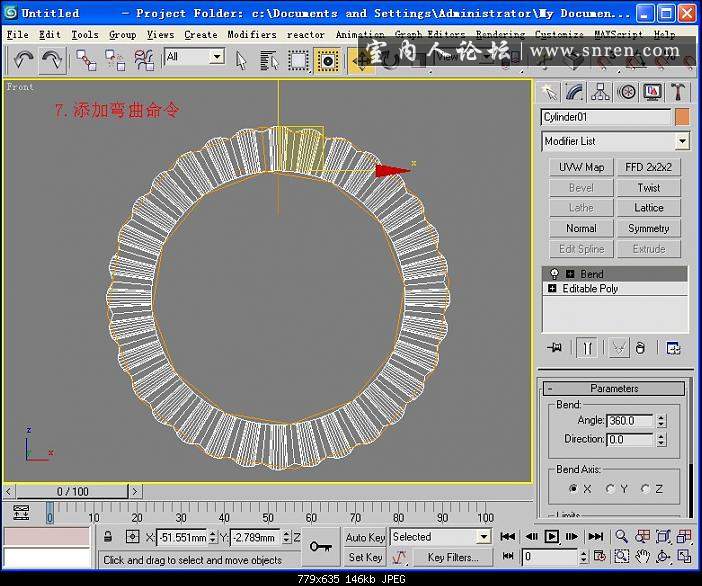Open the Modifier List dropdown

click(x=614, y=142)
